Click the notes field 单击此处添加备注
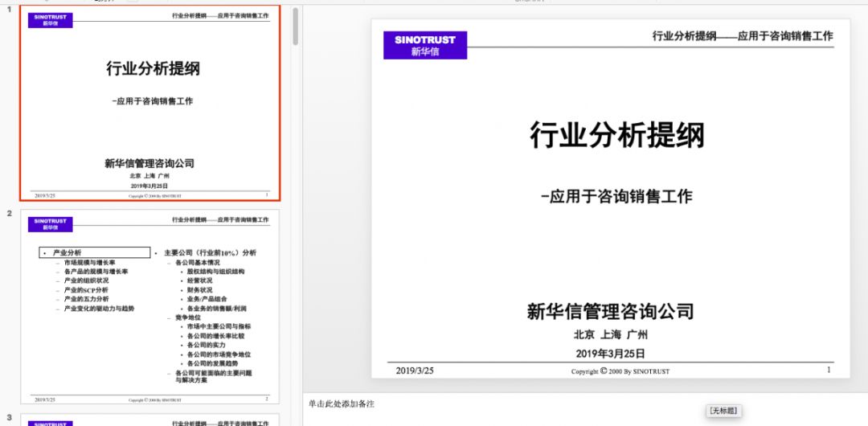The height and width of the screenshot is (426, 868). (342, 403)
